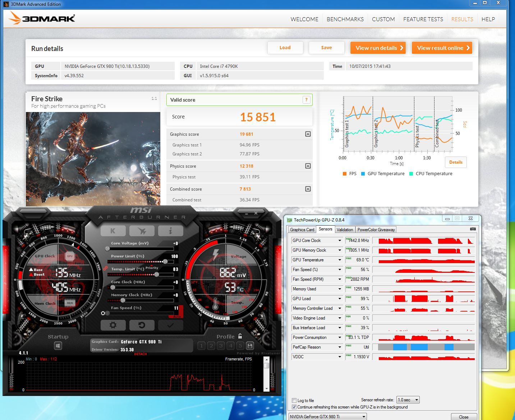Switch to GPU-Z Graphics Card tab
This screenshot has height=420, width=515.
click(x=302, y=230)
